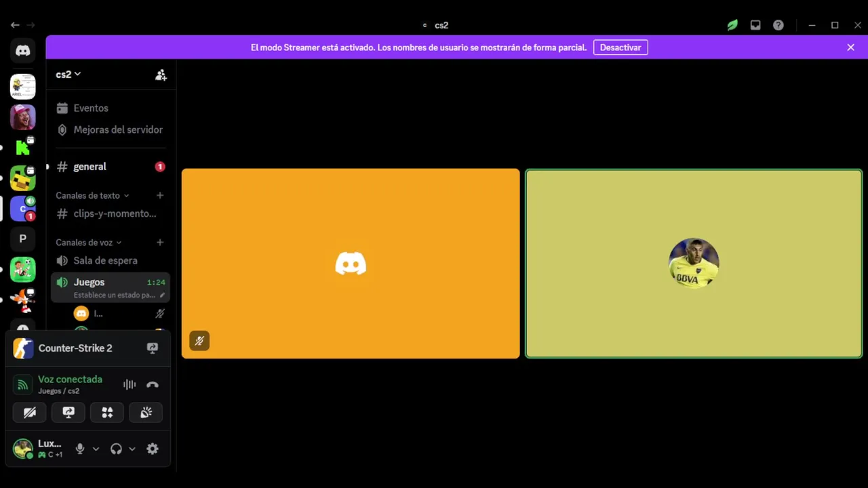868x488 pixels.
Task: Click the invite people icon beside cs2
Action: pyautogui.click(x=161, y=75)
